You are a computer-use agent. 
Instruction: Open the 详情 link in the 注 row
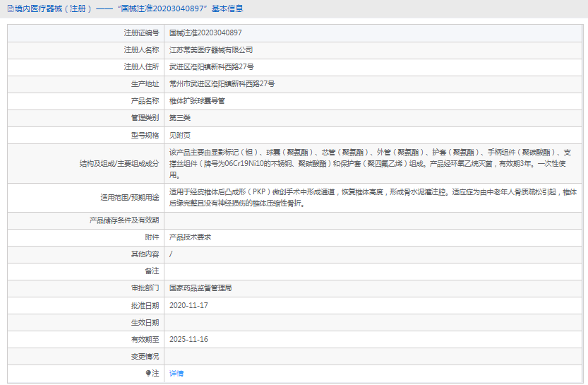click(x=176, y=374)
